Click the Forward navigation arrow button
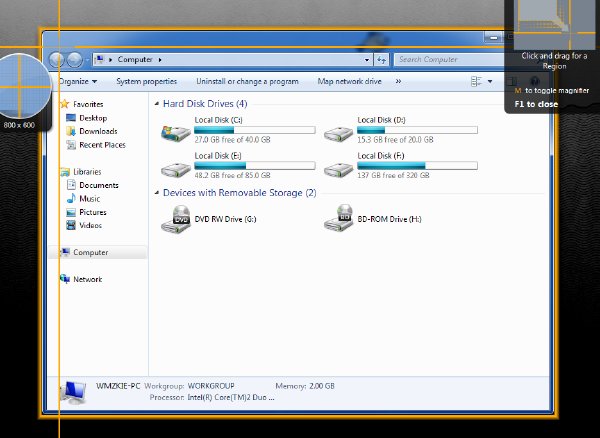This screenshot has width=600, height=438. coord(75,60)
